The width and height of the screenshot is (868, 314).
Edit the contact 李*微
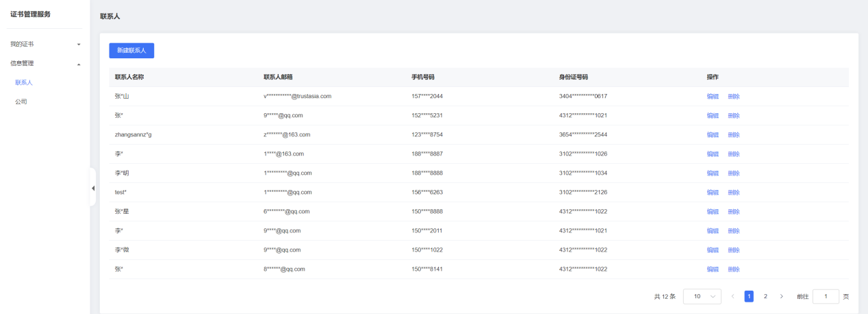tap(713, 250)
